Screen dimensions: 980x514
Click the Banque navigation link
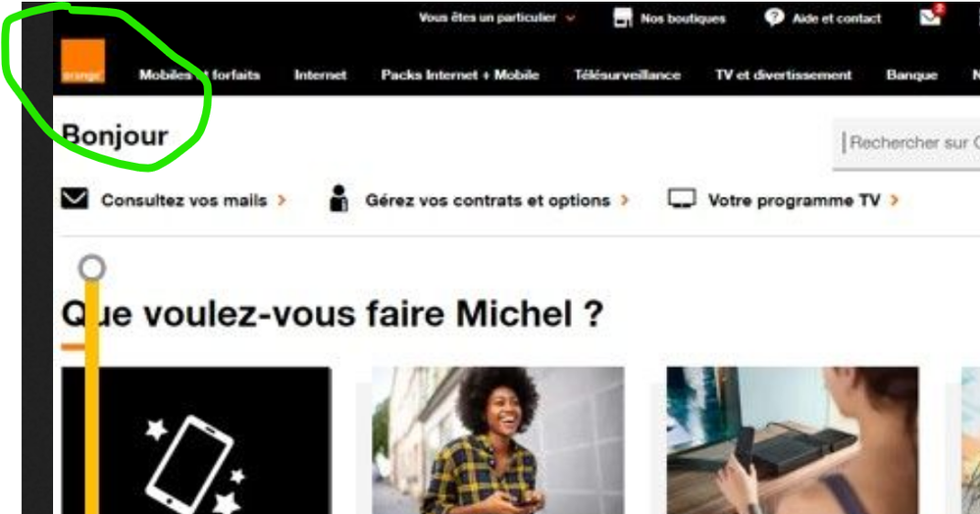click(x=912, y=75)
